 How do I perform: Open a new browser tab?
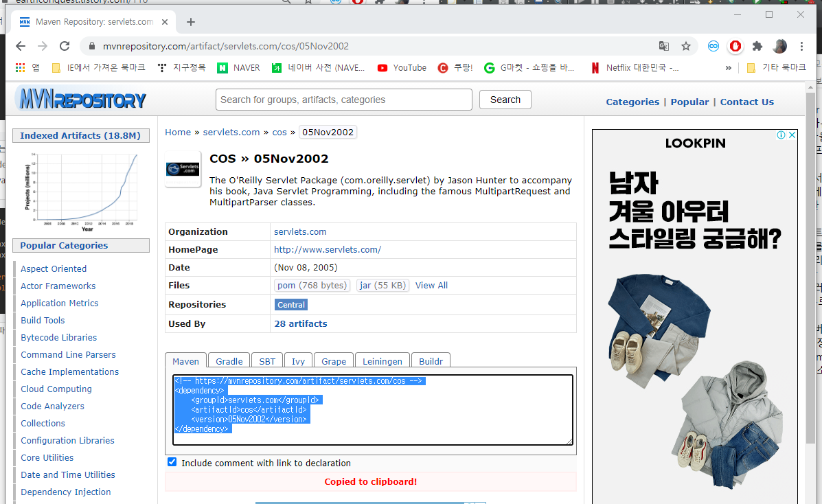pyautogui.click(x=191, y=22)
